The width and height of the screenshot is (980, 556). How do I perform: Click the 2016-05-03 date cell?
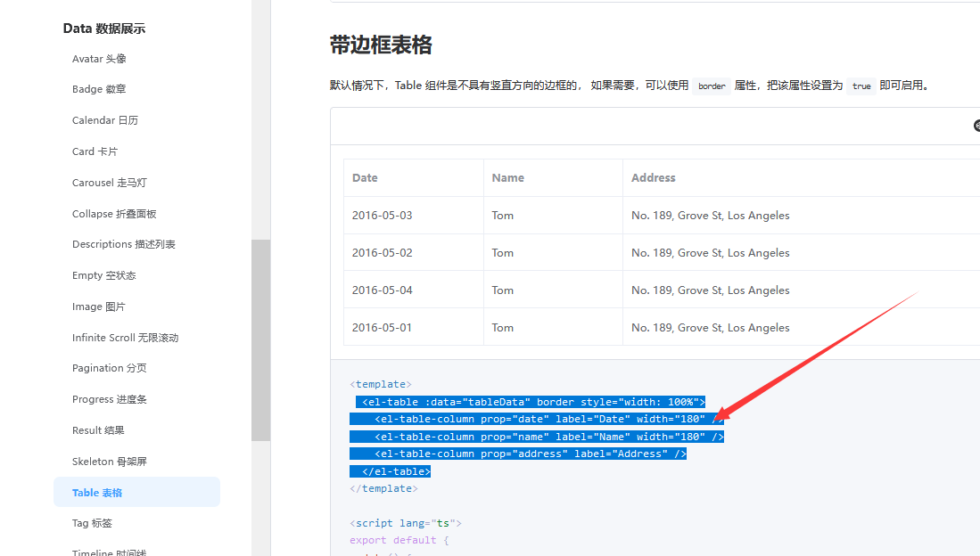point(413,216)
